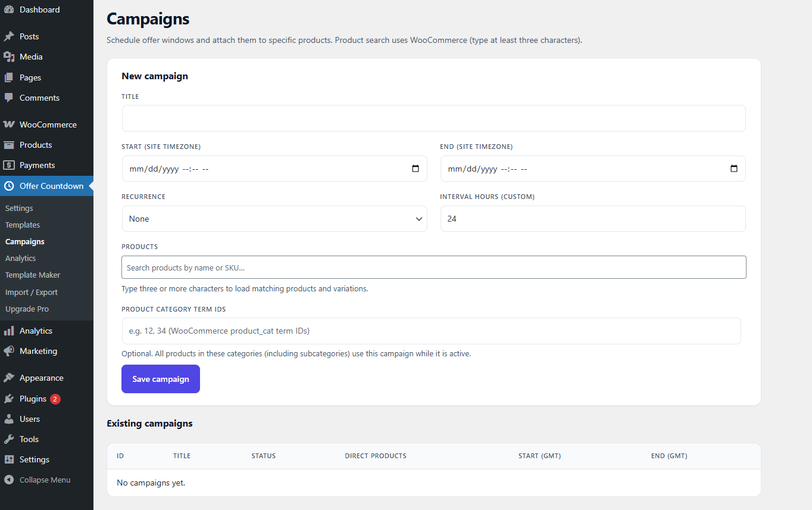This screenshot has height=510, width=812.
Task: Go to the Campaigns submenu item
Action: (25, 241)
